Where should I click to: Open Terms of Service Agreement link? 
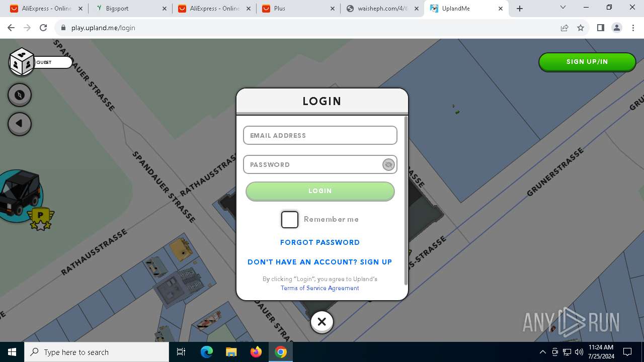[320, 288]
